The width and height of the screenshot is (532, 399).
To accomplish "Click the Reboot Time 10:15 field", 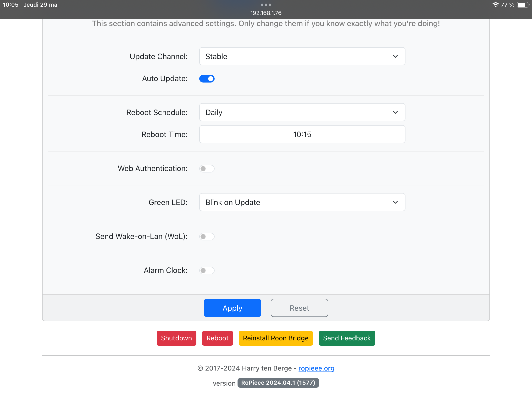I will 302,134.
